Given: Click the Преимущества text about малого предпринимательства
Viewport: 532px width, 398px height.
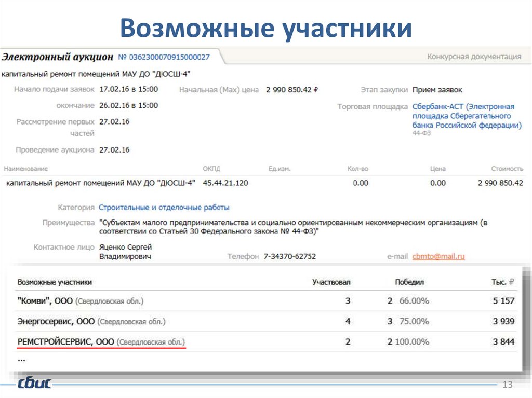Looking at the screenshot, I should 293,227.
